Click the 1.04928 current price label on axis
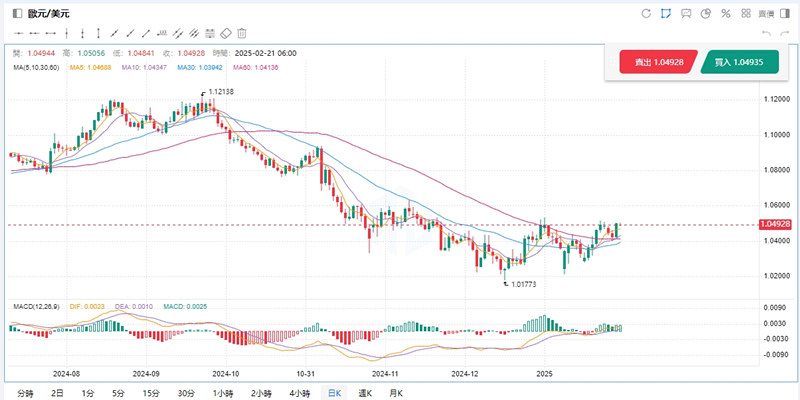This screenshot has height=400, width=800. click(776, 225)
